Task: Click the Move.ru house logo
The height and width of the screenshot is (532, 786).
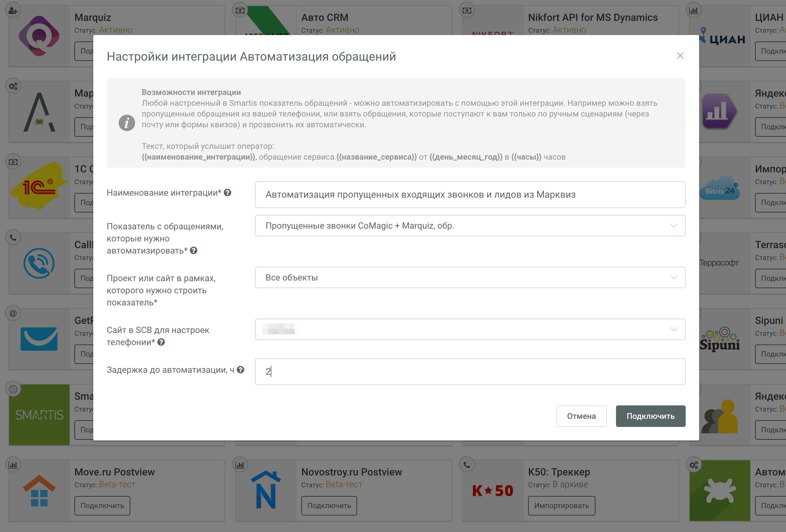Action: [x=39, y=491]
